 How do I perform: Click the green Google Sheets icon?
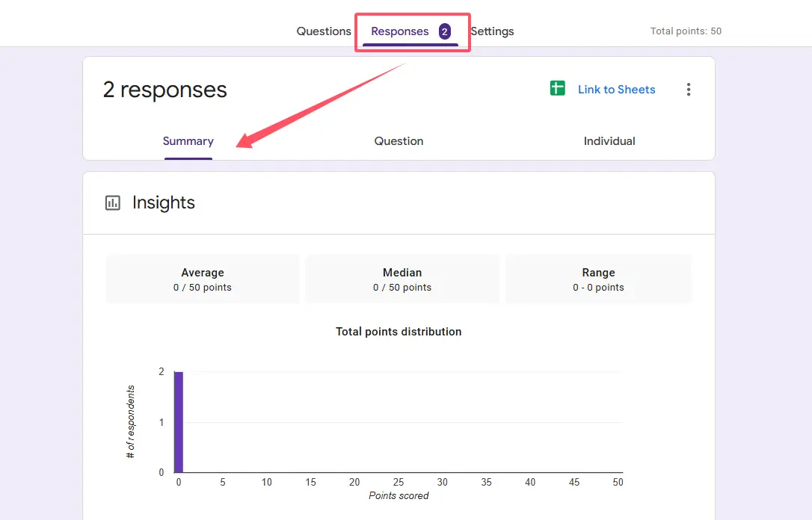tap(557, 89)
